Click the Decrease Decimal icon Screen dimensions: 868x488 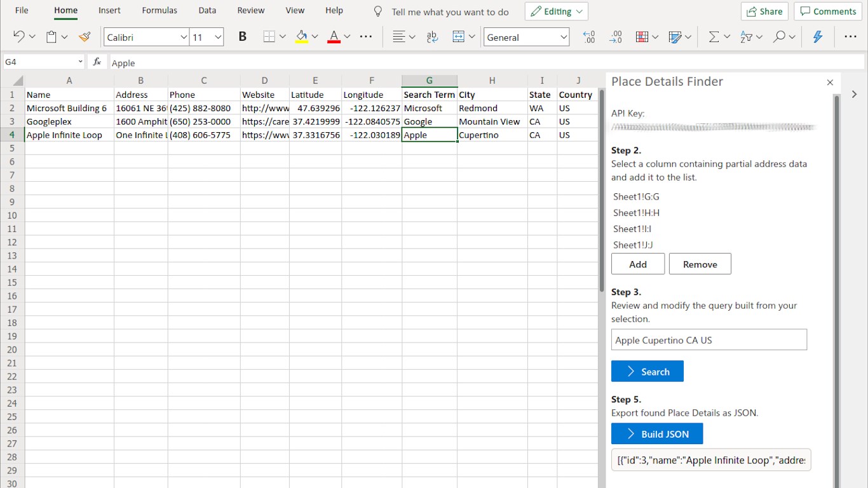616,37
